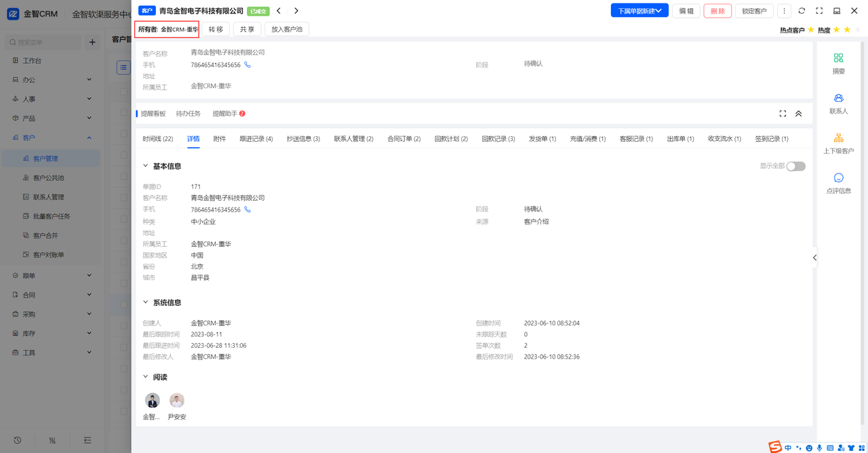
Task: Click the window-mode icon in detail header
Action: 837,11
